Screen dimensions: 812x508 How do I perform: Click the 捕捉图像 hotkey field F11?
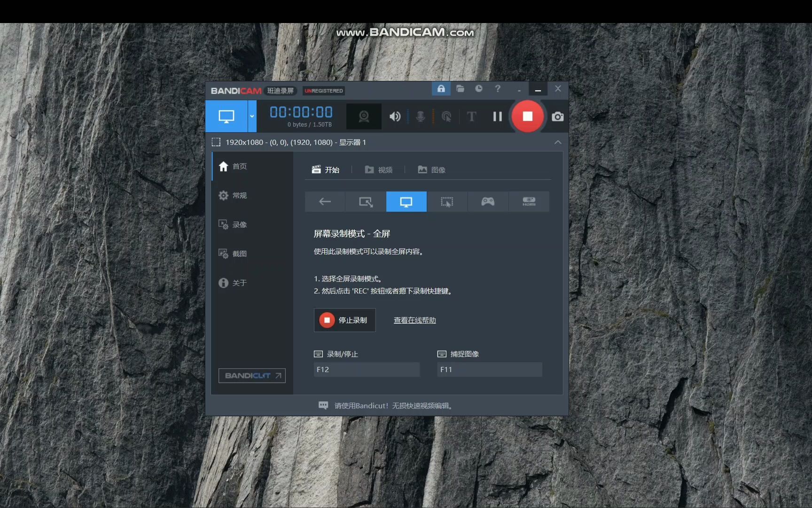490,369
